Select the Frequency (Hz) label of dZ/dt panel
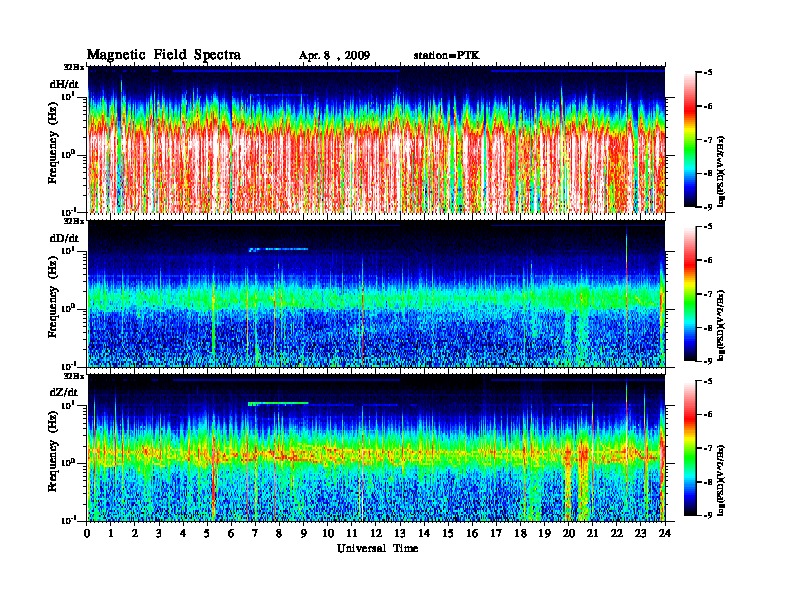This screenshot has height=612, width=792. (53, 452)
